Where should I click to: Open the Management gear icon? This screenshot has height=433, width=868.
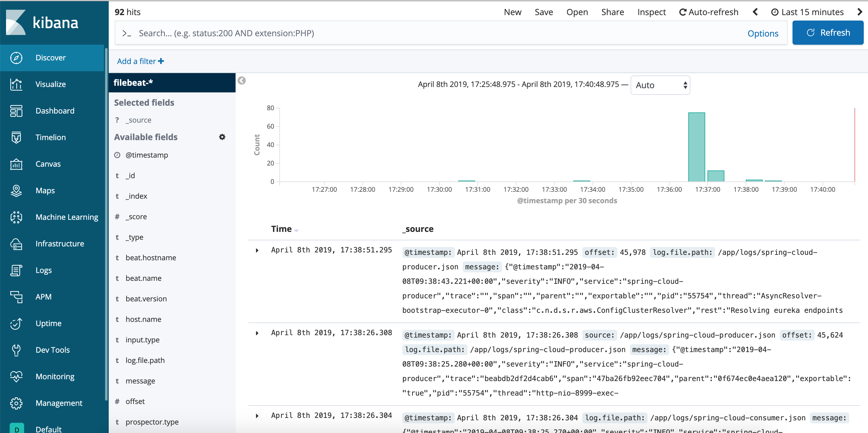[16, 403]
